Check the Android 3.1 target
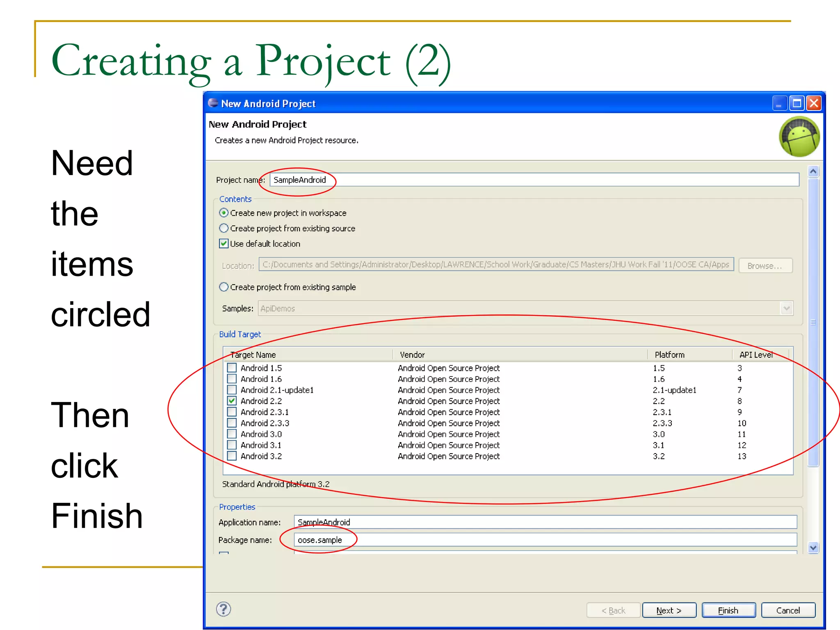This screenshot has width=840, height=630. coord(232,445)
